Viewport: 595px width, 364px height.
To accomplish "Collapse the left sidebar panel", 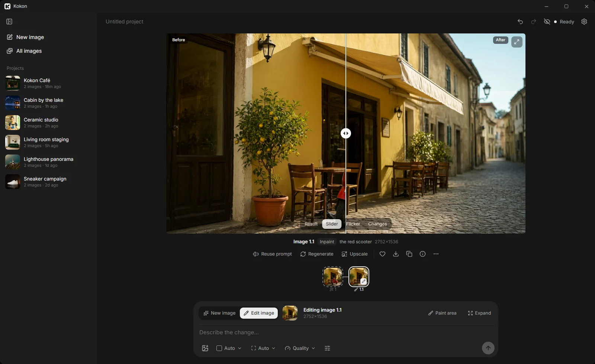I will coord(10,22).
